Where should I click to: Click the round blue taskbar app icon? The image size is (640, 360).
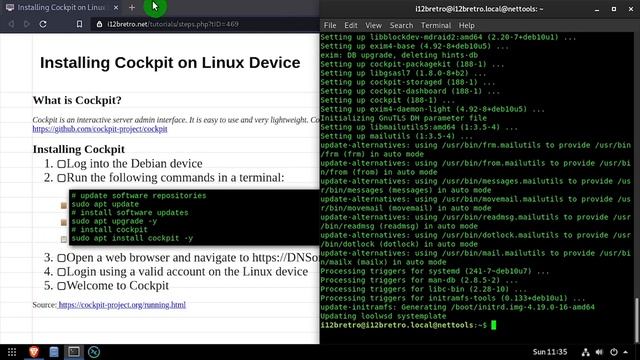coord(94,352)
